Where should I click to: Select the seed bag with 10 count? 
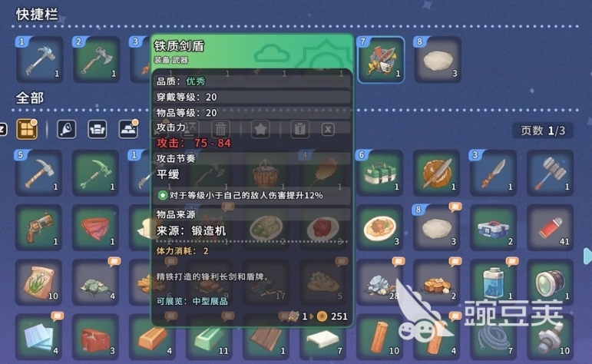click(x=39, y=283)
